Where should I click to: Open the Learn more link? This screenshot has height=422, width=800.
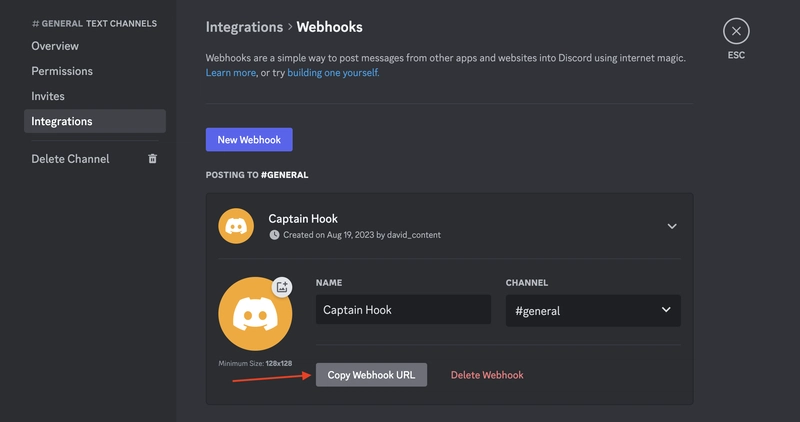(231, 72)
